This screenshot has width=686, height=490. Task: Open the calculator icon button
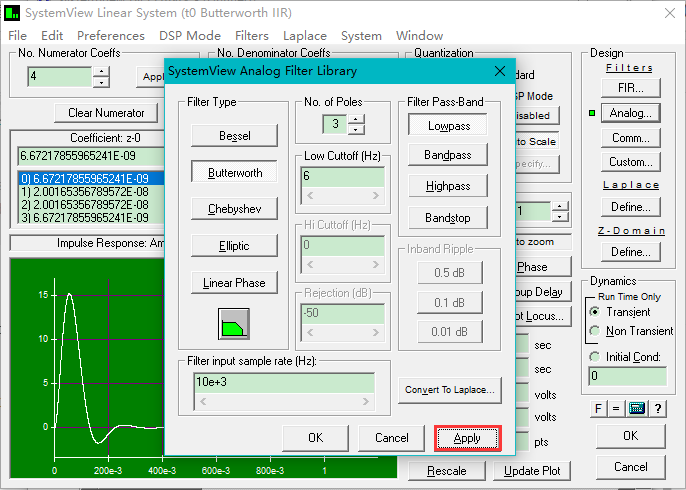pos(637,409)
